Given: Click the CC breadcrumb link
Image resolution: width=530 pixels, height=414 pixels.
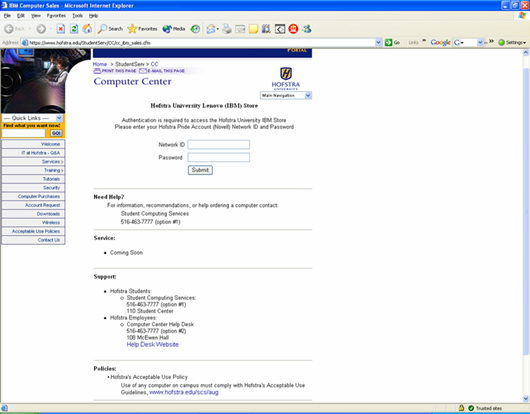Looking at the screenshot, I should coord(154,64).
